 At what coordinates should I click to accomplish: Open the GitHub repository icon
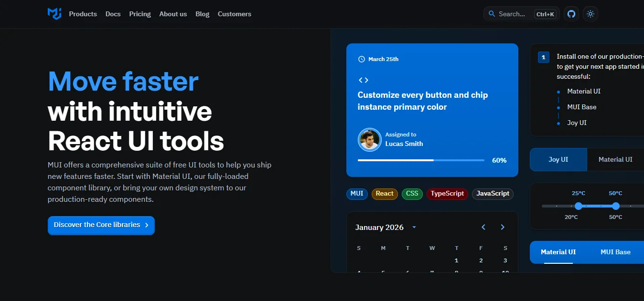(571, 14)
